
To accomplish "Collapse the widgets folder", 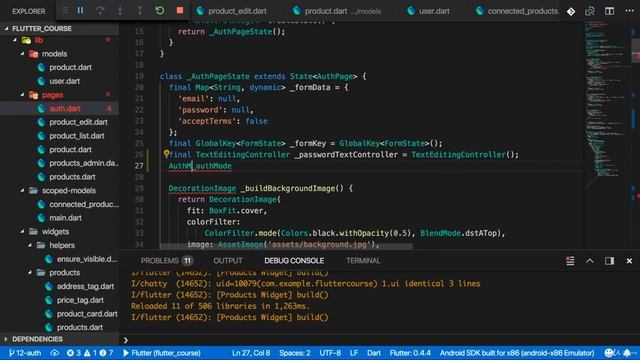I will click(23, 232).
